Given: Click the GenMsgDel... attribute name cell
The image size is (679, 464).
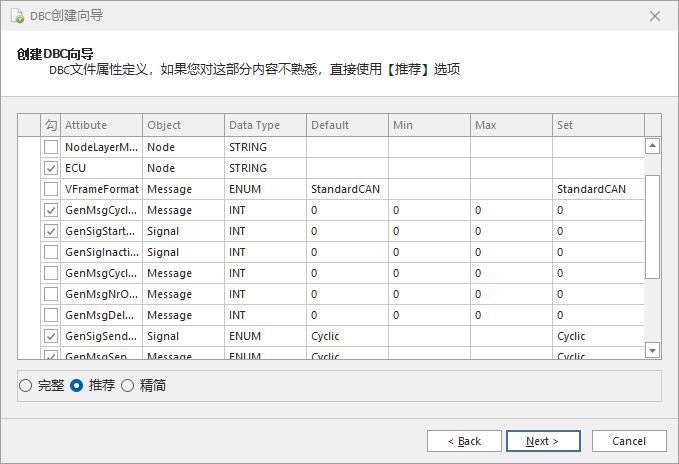Looking at the screenshot, I should 101,315.
